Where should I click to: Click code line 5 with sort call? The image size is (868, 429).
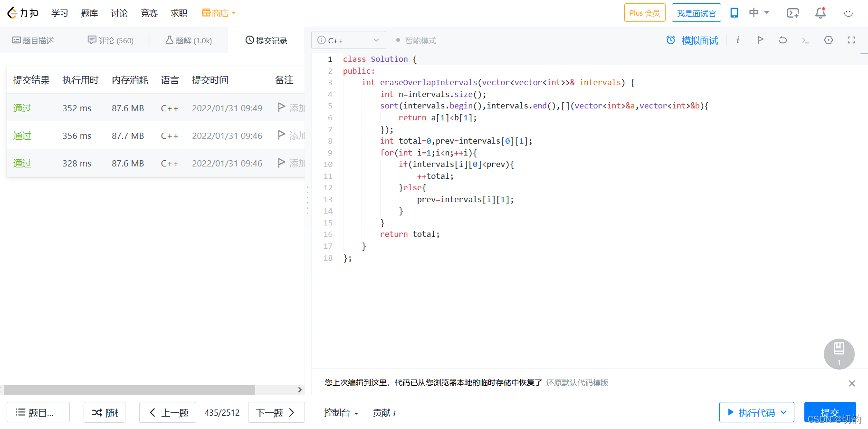click(x=544, y=106)
